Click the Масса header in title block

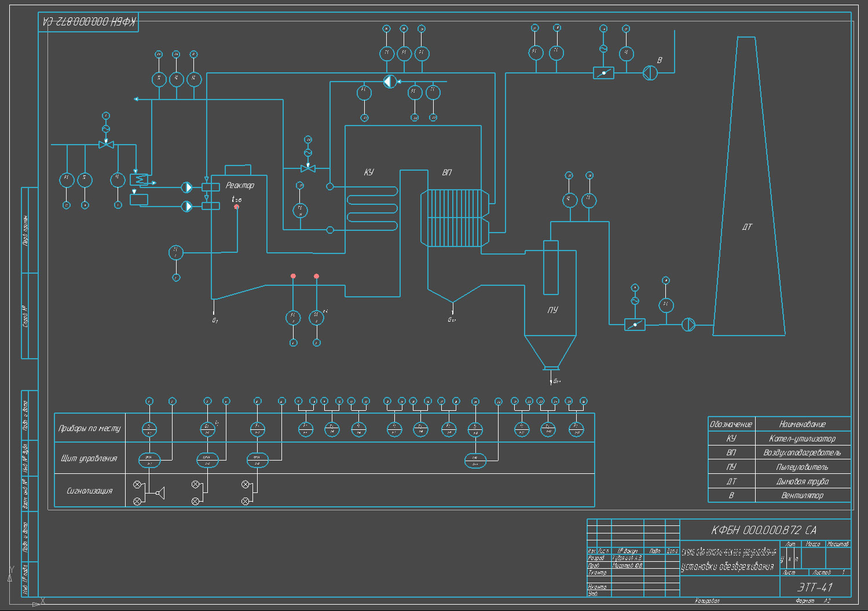click(x=813, y=544)
